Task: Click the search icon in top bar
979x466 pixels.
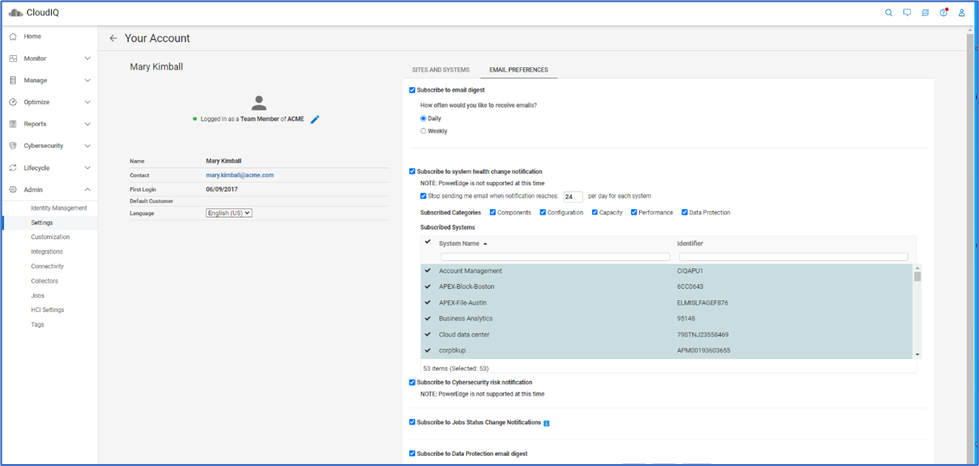Action: coord(889,13)
